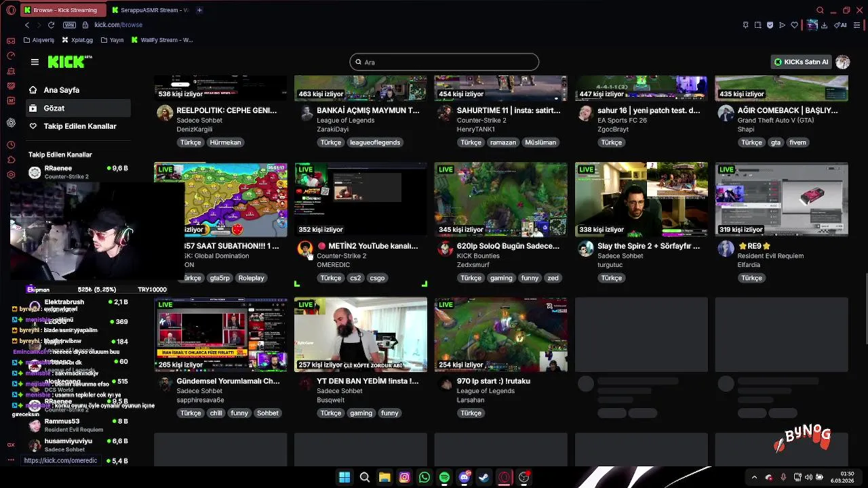Image resolution: width=868 pixels, height=488 pixels.
Task: Open the METİN2 YouTube kanalı stream thumbnail
Action: [361, 199]
